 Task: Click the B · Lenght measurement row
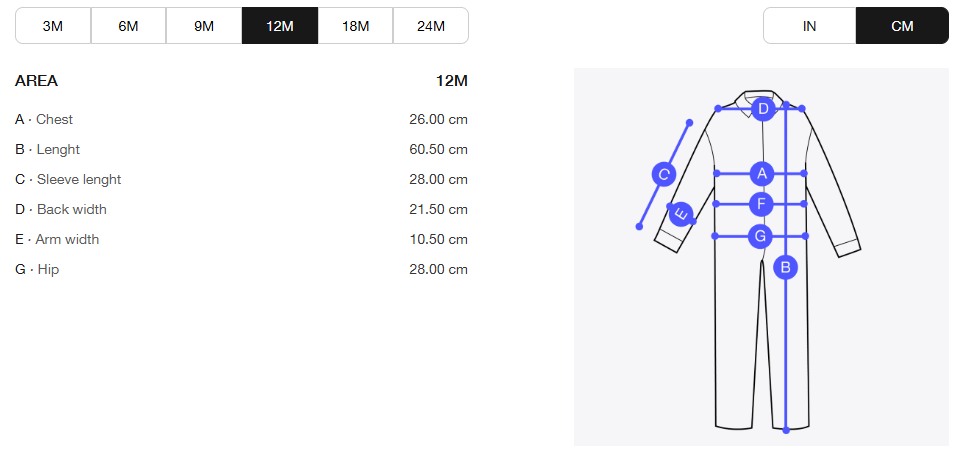[x=241, y=150]
